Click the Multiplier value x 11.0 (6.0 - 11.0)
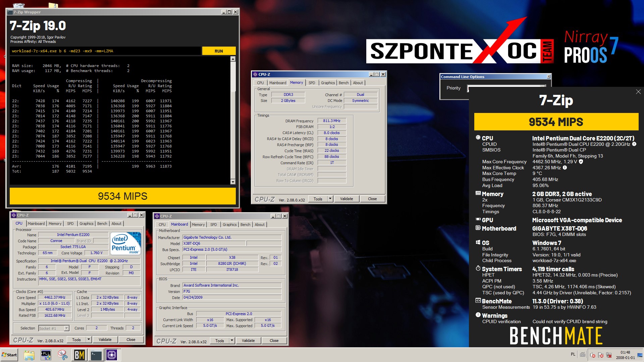 [55, 303]
